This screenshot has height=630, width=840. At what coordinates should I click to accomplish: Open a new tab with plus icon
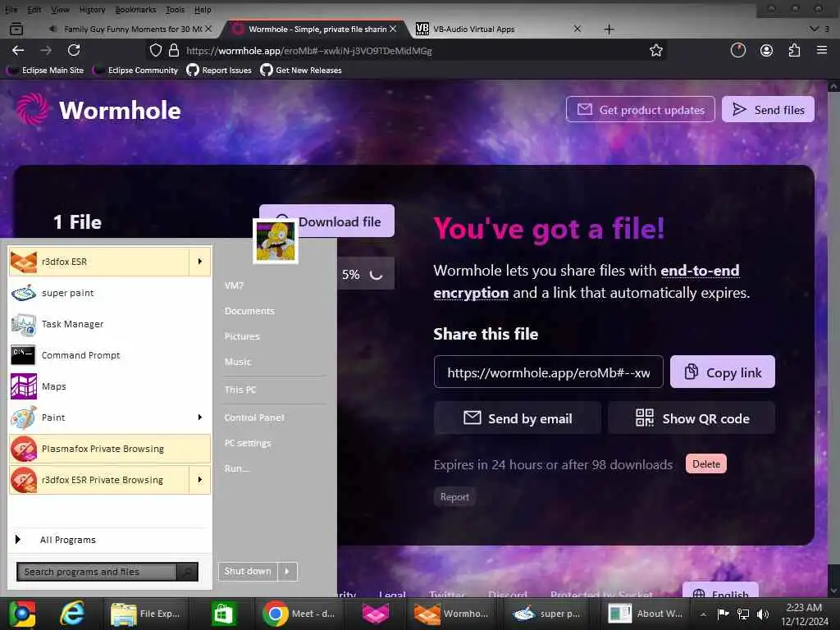pyautogui.click(x=609, y=29)
